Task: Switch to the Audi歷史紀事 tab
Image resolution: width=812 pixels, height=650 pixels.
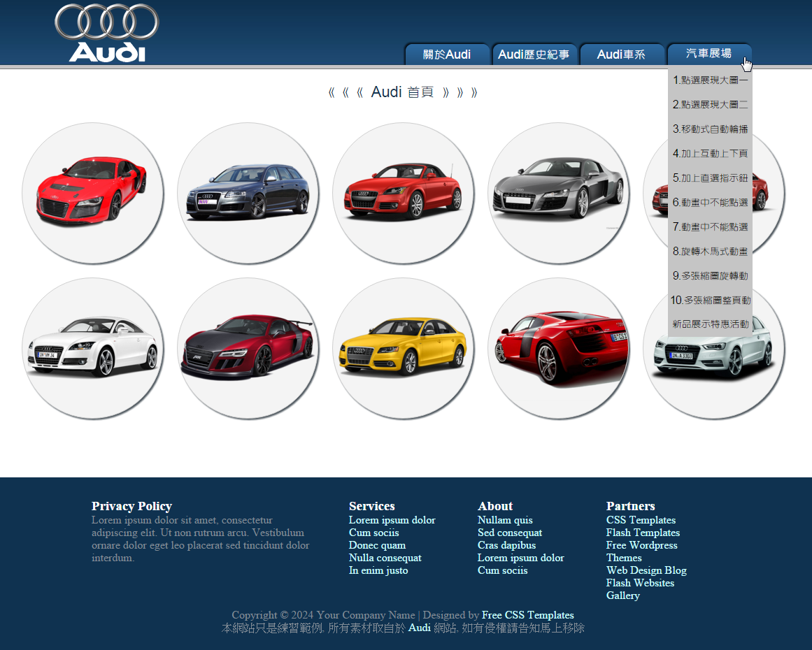Action: click(534, 55)
